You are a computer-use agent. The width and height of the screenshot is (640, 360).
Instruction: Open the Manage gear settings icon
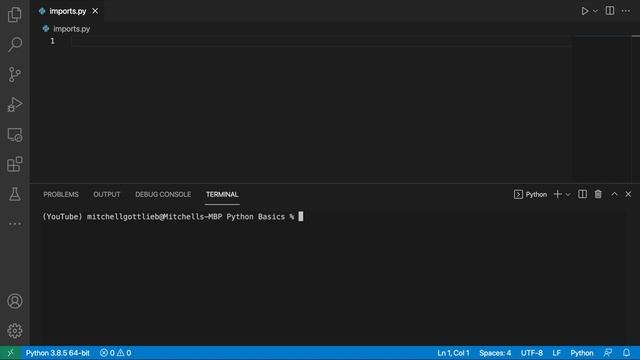[x=15, y=331]
